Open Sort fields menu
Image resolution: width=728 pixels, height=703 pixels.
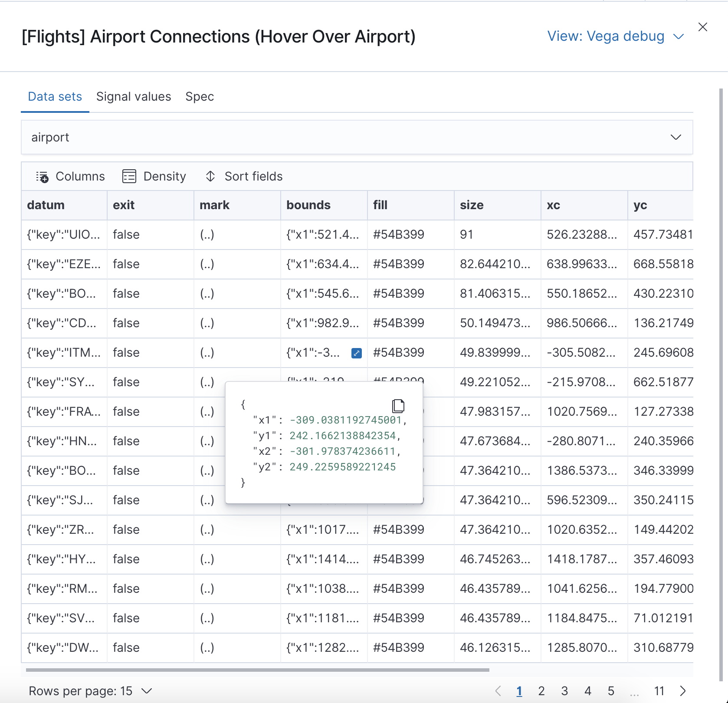(244, 177)
